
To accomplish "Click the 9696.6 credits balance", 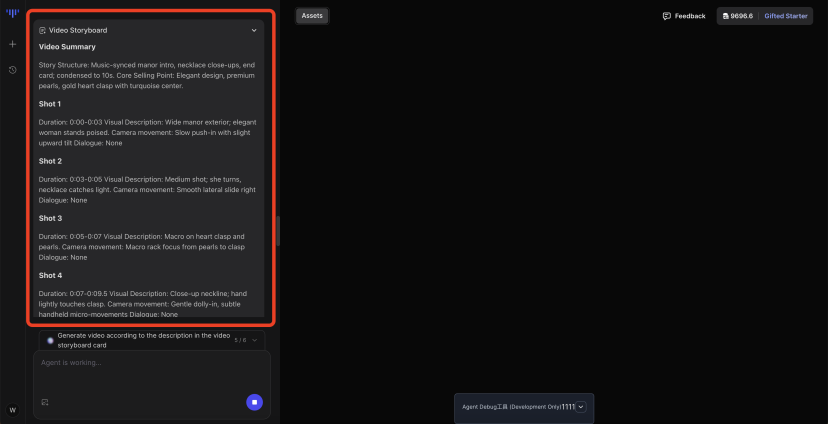I will (x=744, y=16).
